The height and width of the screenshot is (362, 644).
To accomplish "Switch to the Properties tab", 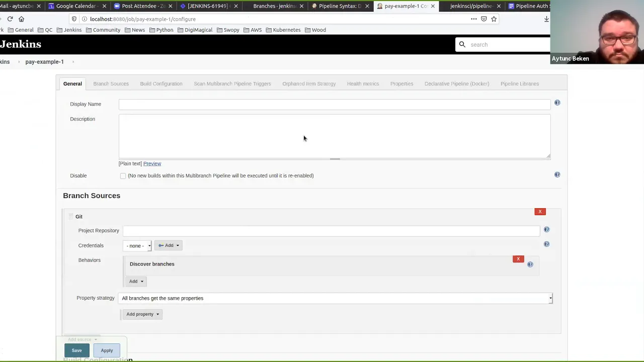I will click(x=401, y=83).
